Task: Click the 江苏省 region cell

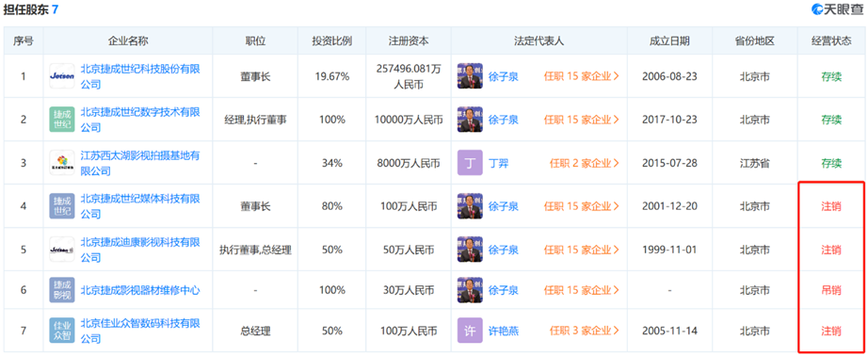Action: click(x=754, y=163)
